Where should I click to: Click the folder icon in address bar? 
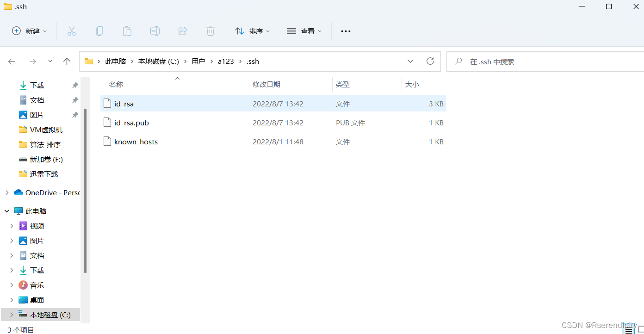89,61
